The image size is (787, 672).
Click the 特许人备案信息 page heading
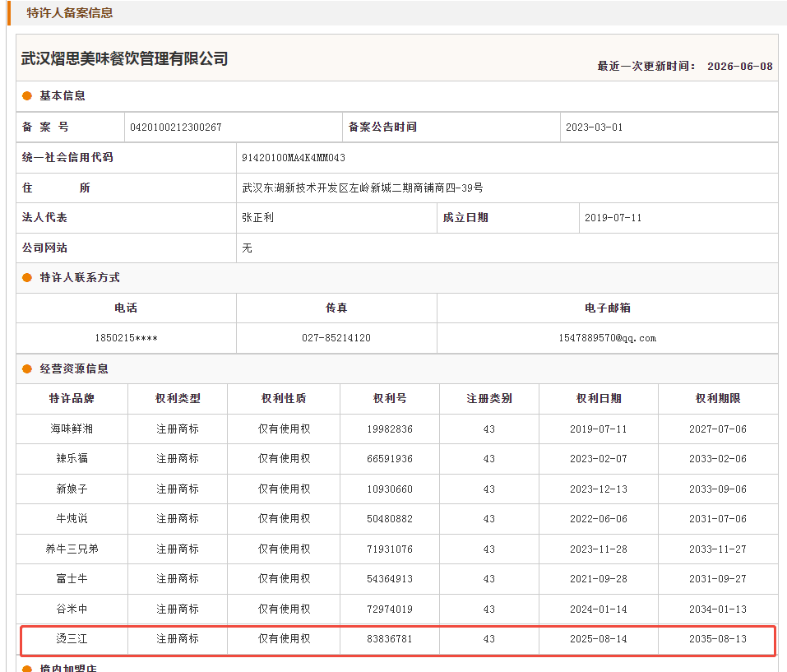[70, 13]
